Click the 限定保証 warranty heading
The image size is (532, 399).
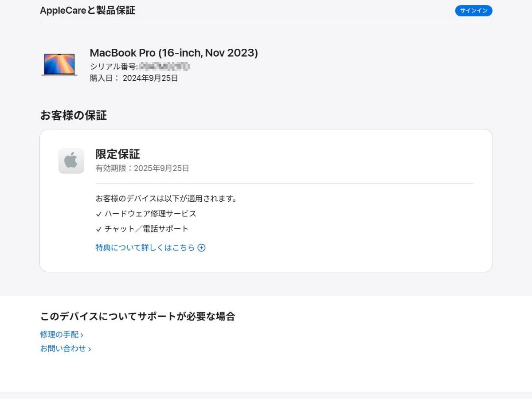(x=117, y=154)
